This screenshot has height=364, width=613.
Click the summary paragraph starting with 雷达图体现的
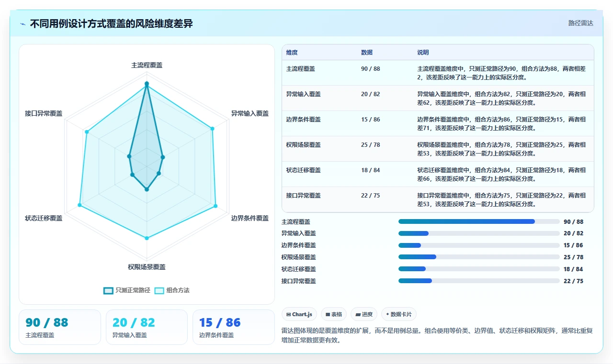pyautogui.click(x=437, y=336)
